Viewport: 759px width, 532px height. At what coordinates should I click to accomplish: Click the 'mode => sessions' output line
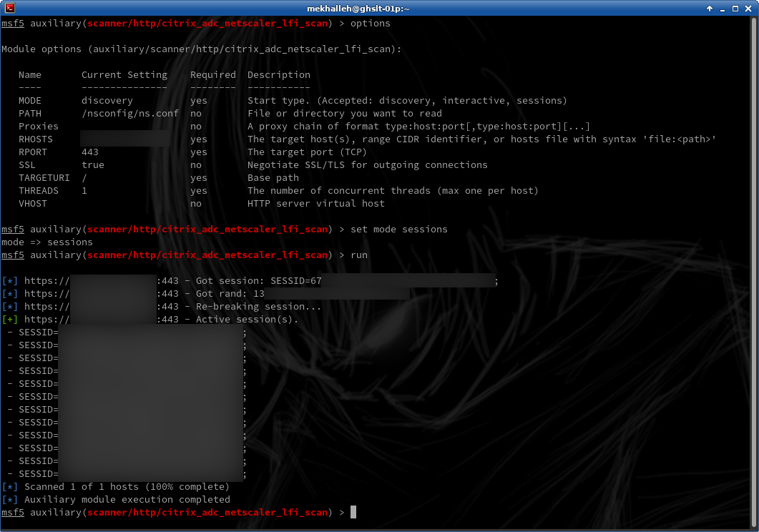tap(47, 242)
